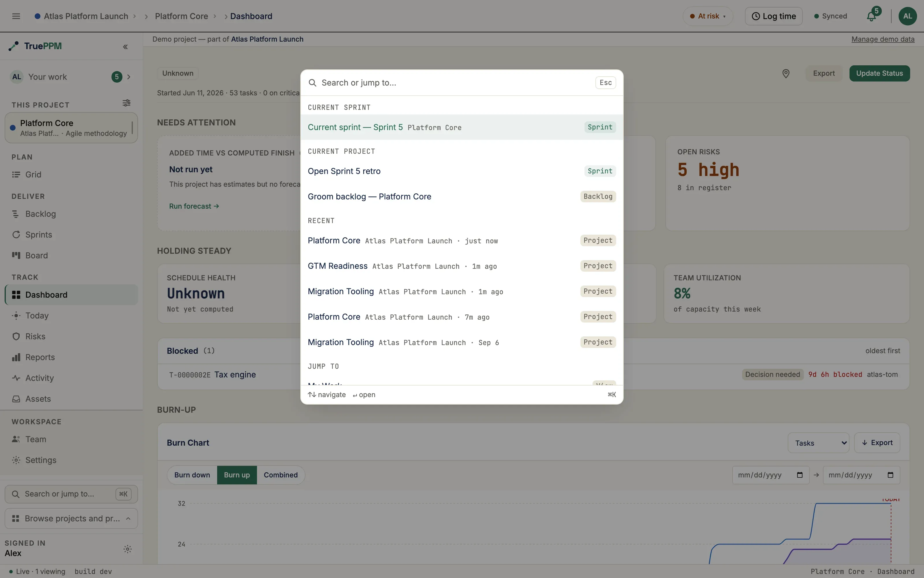Open Backlog in sidebar
924x578 pixels.
point(71,214)
